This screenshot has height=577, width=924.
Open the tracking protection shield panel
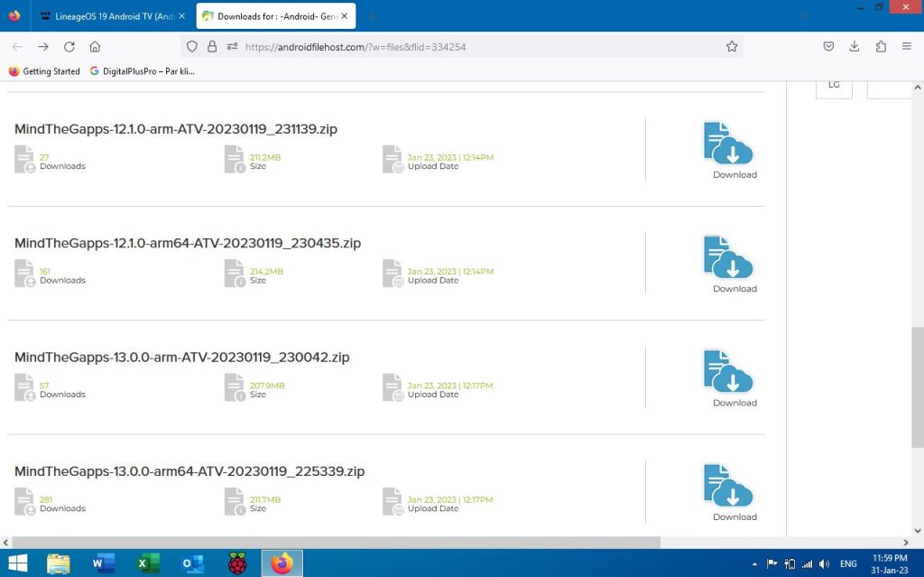click(x=190, y=47)
